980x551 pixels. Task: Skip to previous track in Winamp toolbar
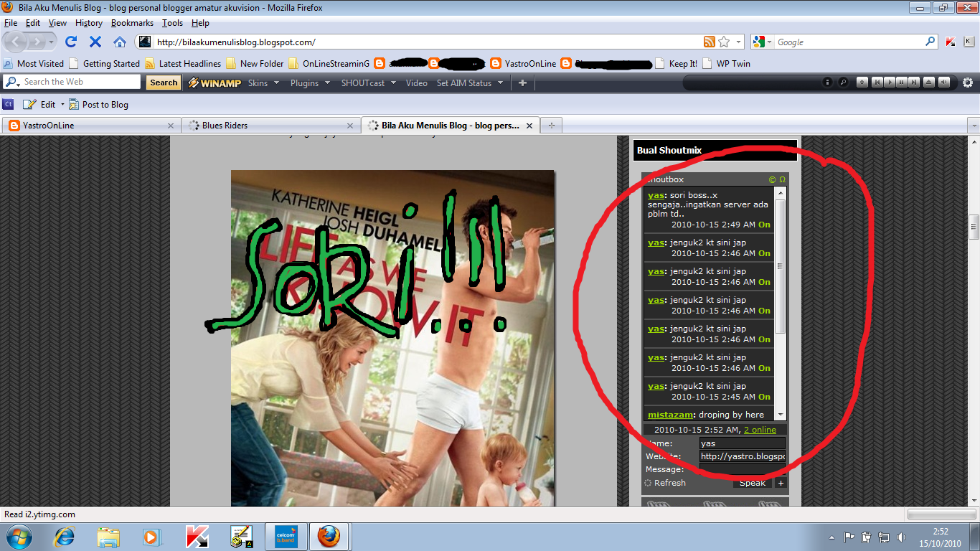click(x=877, y=83)
